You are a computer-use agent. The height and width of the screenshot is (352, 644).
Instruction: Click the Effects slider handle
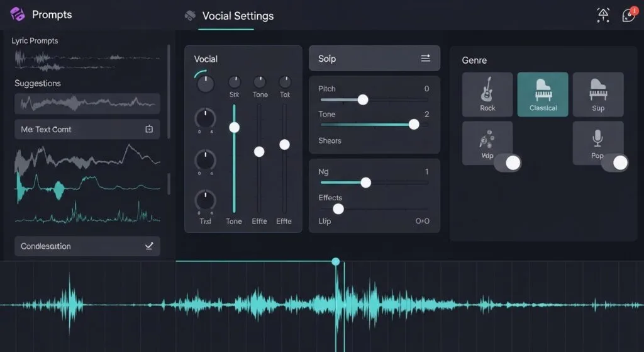tap(338, 209)
